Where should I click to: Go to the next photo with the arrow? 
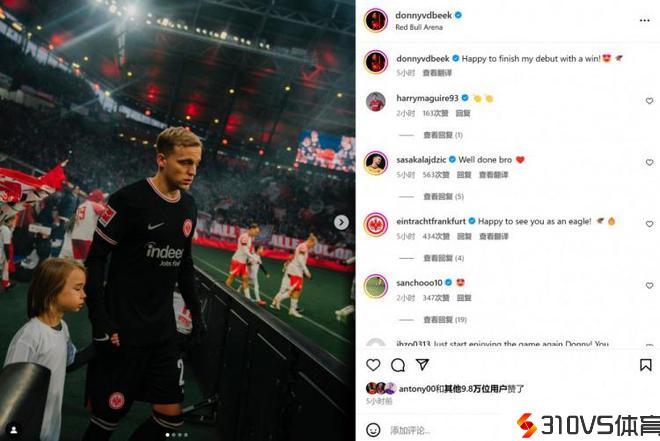341,222
